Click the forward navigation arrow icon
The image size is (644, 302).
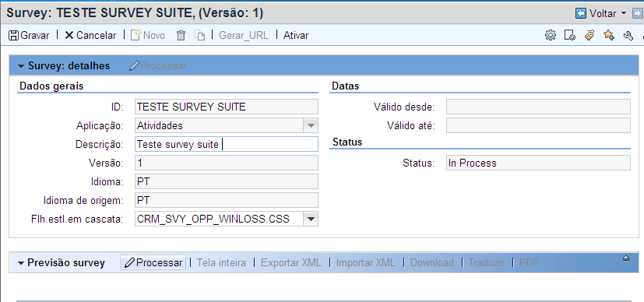click(x=639, y=13)
